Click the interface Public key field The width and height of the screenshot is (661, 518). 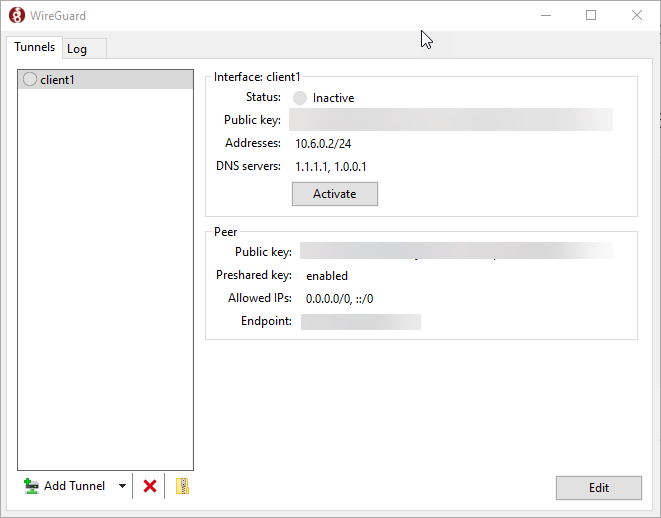point(451,120)
